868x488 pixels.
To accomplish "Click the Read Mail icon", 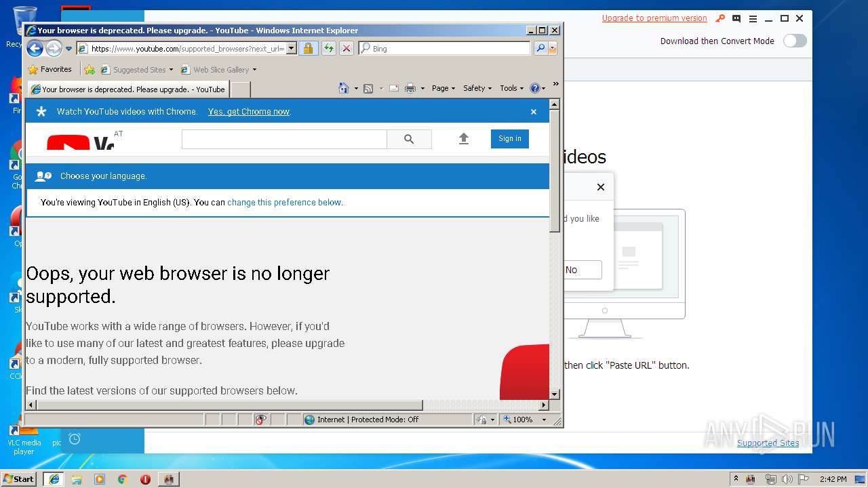I will point(393,88).
